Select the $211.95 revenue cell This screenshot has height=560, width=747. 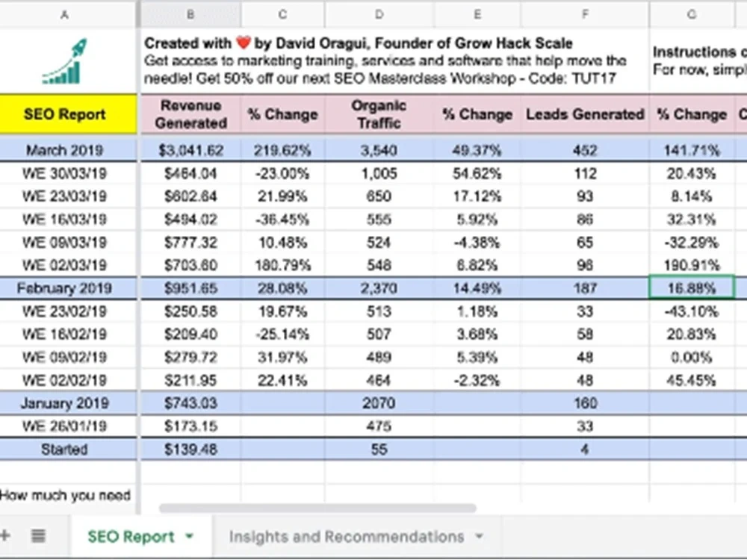coord(190,381)
